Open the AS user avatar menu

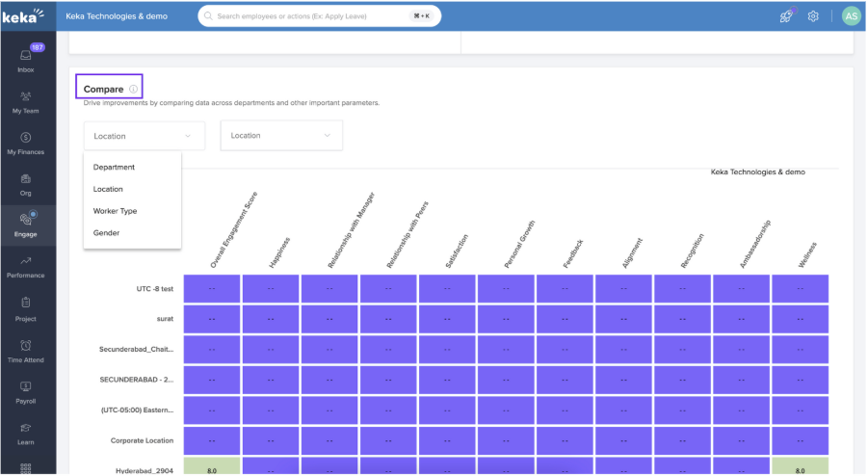point(850,16)
